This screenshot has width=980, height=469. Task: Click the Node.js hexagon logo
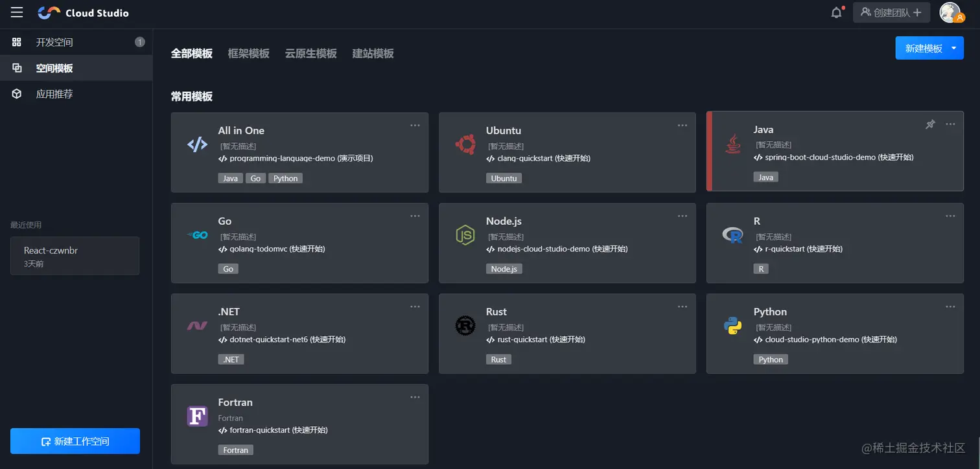pyautogui.click(x=465, y=235)
